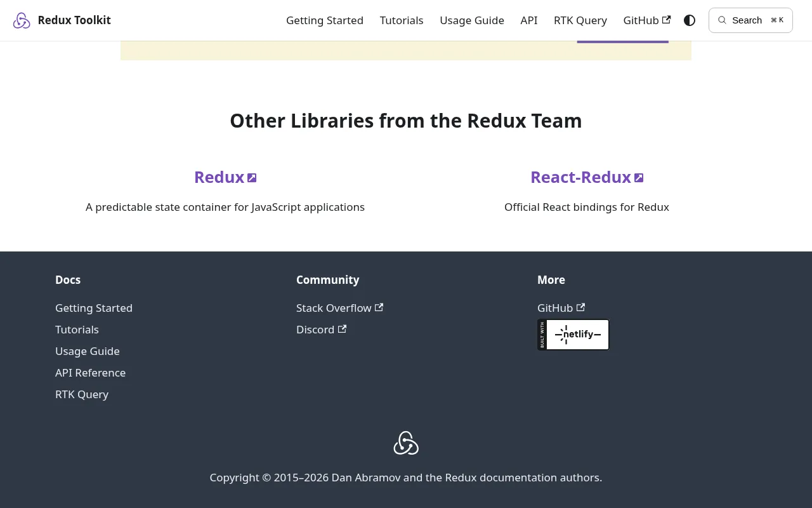812x508 pixels.
Task: Go to Tutorials in the top navbar
Action: (402, 20)
